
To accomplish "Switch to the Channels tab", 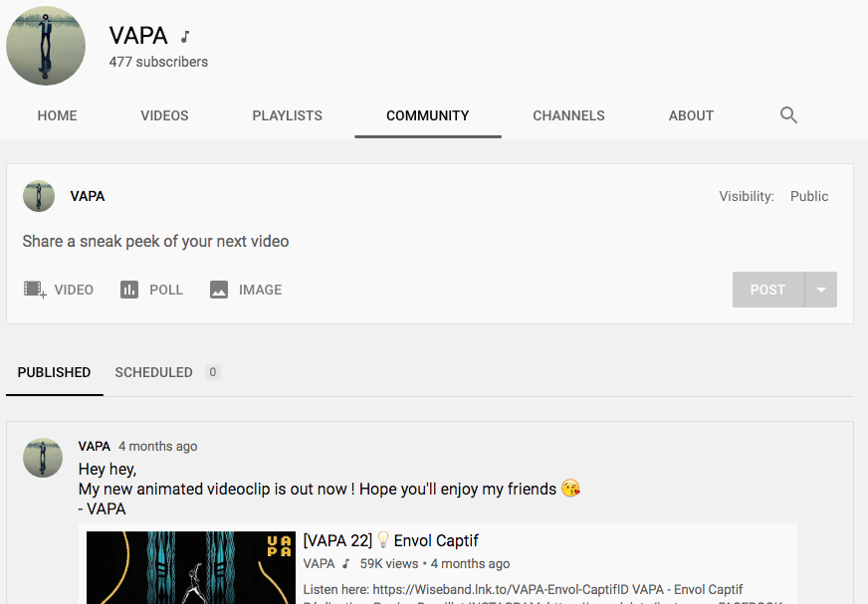I will point(568,115).
